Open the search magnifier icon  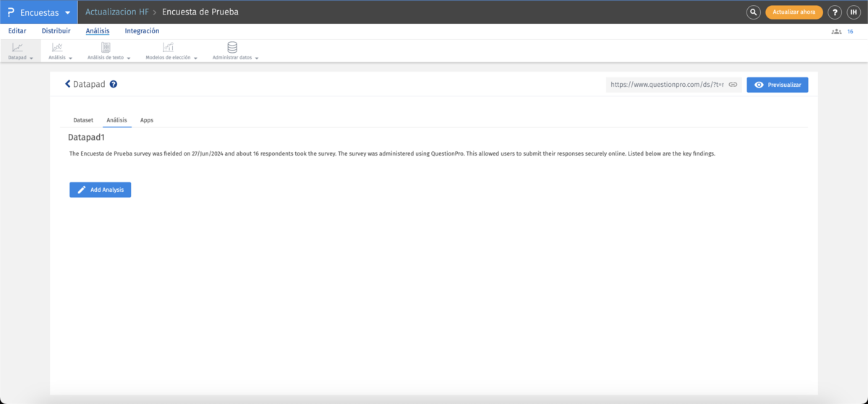753,12
